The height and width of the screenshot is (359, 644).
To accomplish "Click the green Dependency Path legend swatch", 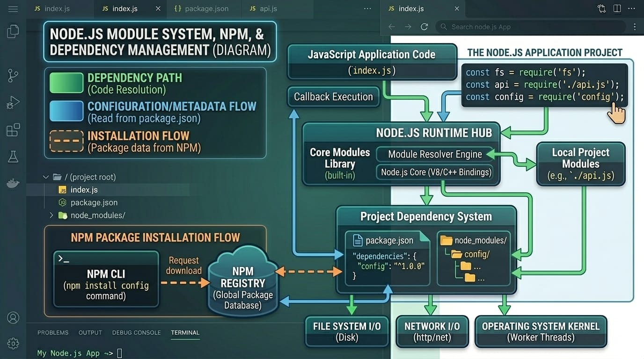I will point(66,83).
